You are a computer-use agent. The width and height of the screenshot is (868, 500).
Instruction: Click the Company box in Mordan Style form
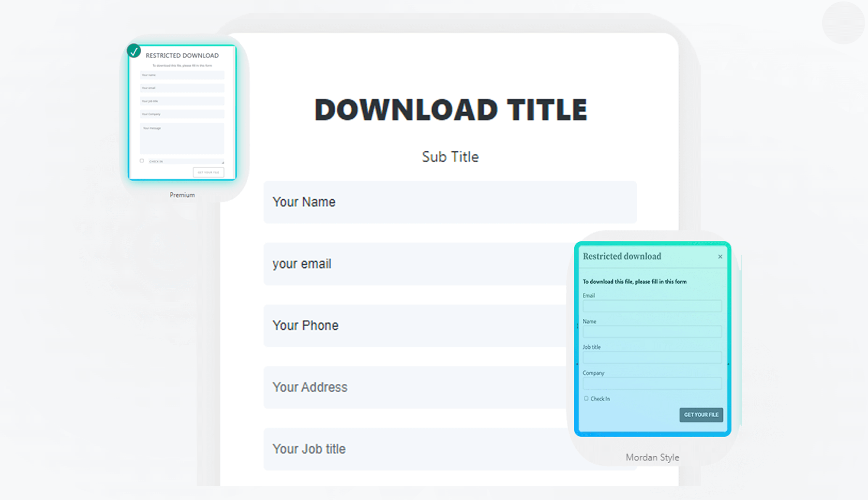click(x=652, y=383)
